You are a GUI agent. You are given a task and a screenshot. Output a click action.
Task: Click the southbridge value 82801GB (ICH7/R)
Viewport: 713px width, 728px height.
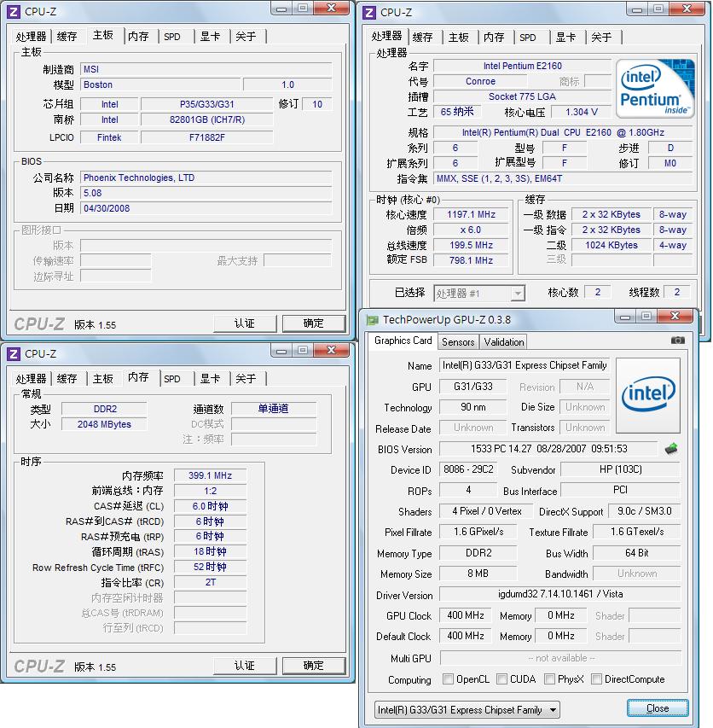coord(207,119)
